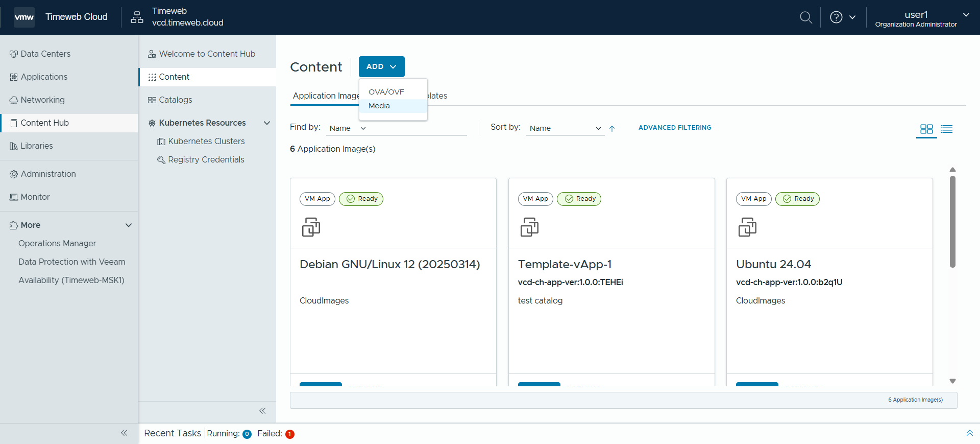The width and height of the screenshot is (980, 444).
Task: Select Media from the ADD menu
Action: 393,106
